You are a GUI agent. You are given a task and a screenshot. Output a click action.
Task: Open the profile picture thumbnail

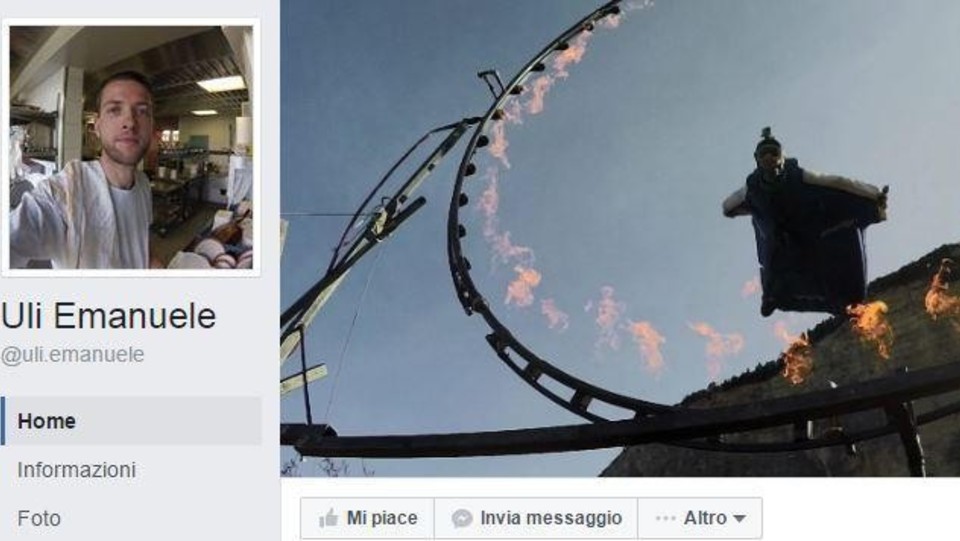pos(131,147)
